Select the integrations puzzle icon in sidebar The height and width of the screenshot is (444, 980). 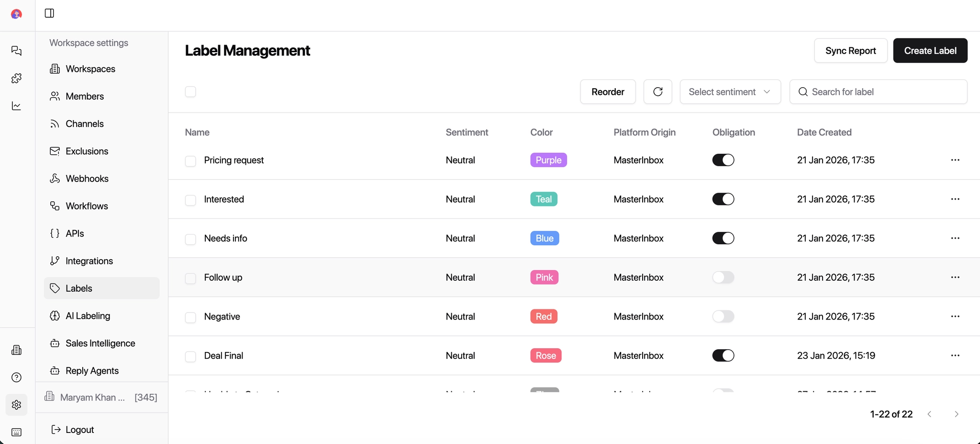(16, 78)
